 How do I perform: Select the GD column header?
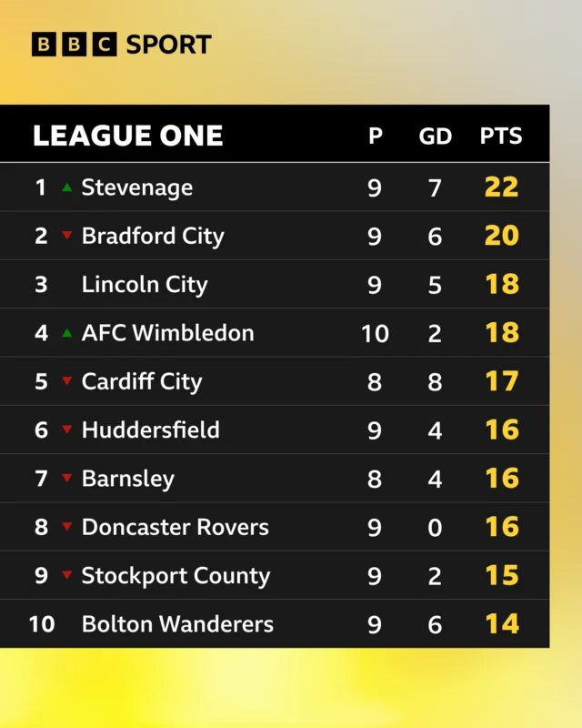click(x=435, y=136)
